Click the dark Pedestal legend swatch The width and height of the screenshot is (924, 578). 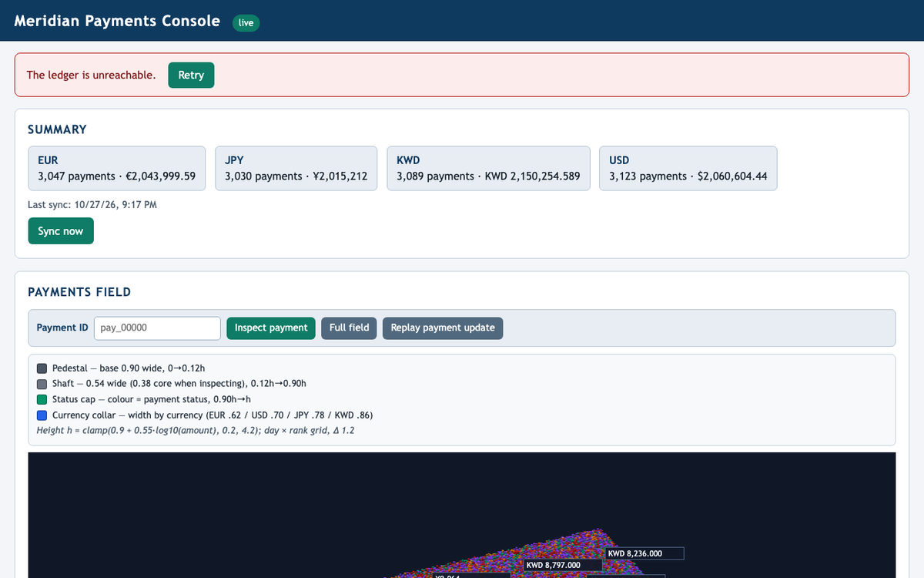pyautogui.click(x=42, y=368)
